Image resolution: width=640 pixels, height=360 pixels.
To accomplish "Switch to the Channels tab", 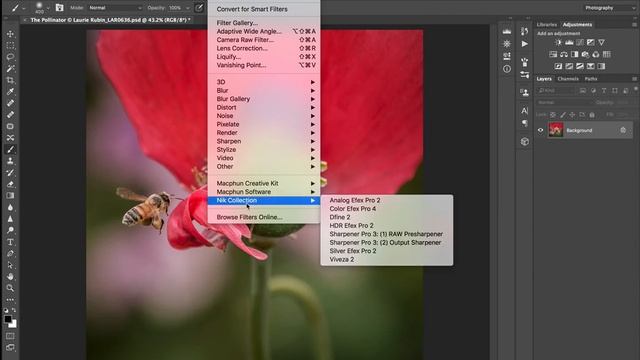I will 568,79.
